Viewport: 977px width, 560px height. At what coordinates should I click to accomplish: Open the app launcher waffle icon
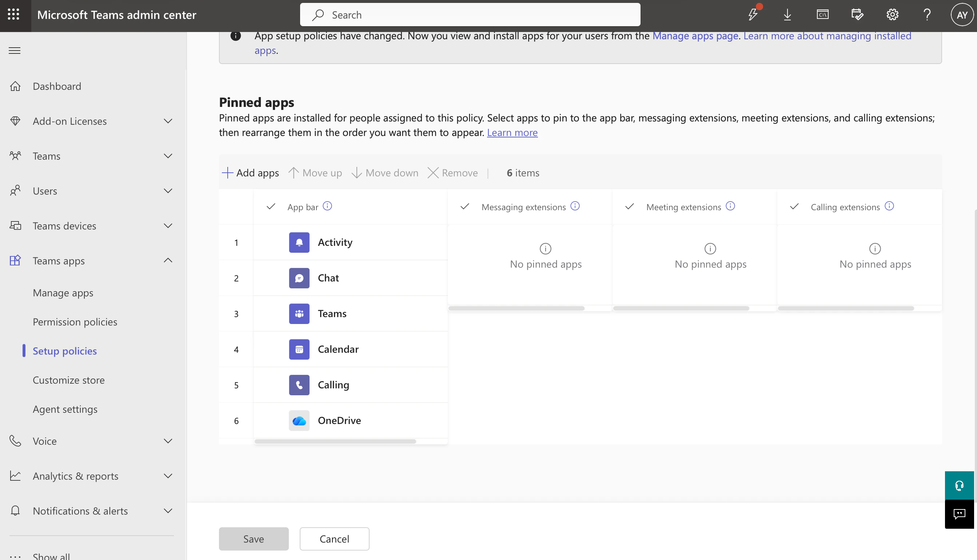(x=13, y=15)
